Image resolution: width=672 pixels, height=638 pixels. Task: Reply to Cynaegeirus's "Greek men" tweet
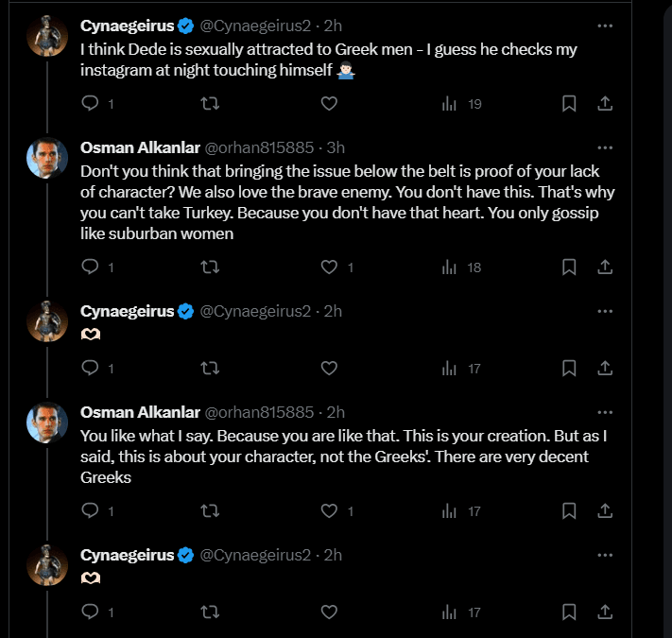point(91,104)
